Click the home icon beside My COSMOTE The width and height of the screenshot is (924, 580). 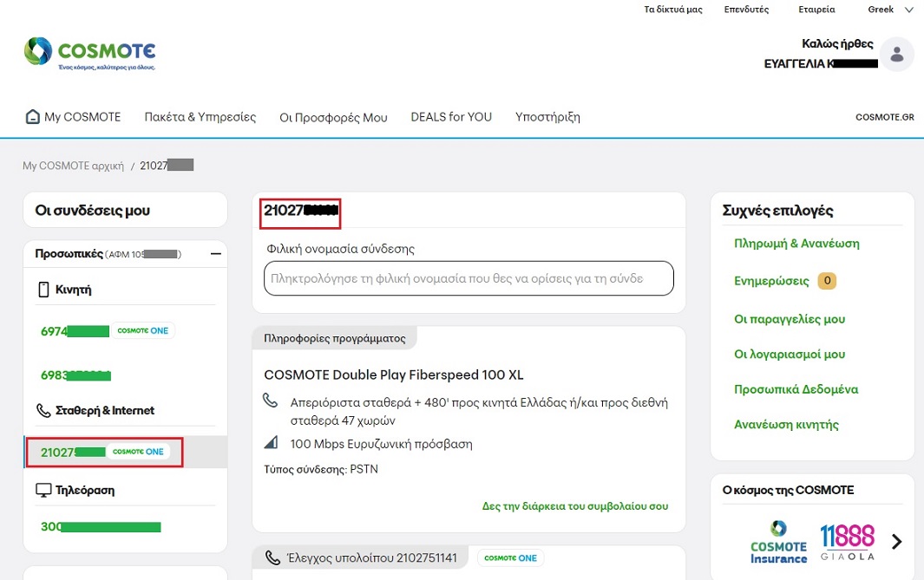tap(33, 117)
